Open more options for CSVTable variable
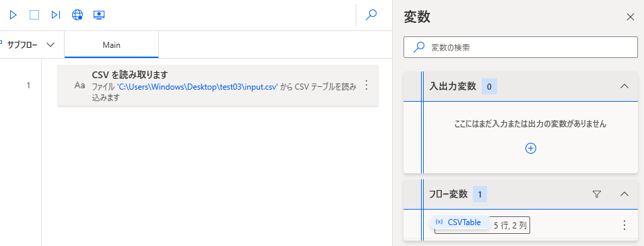Screen dimensions: 644x246 624,225
